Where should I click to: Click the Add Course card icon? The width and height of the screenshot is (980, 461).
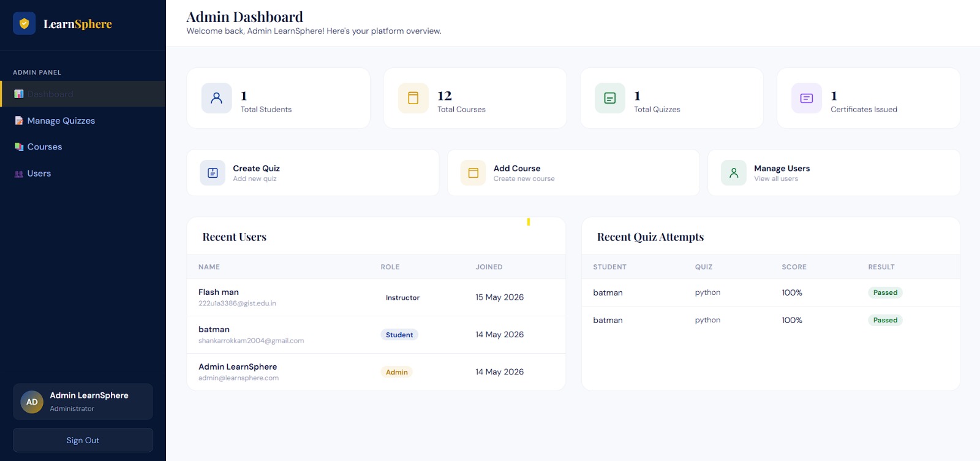click(x=473, y=173)
